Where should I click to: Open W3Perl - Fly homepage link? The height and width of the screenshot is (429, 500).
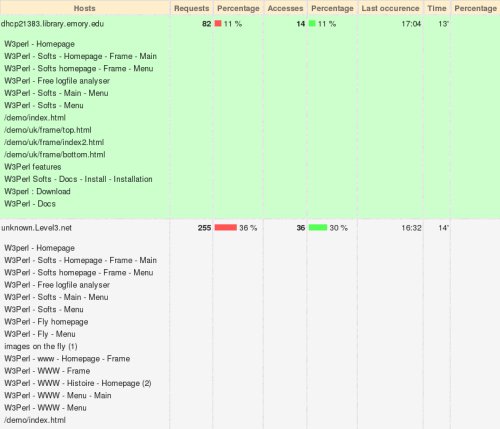pos(46,322)
